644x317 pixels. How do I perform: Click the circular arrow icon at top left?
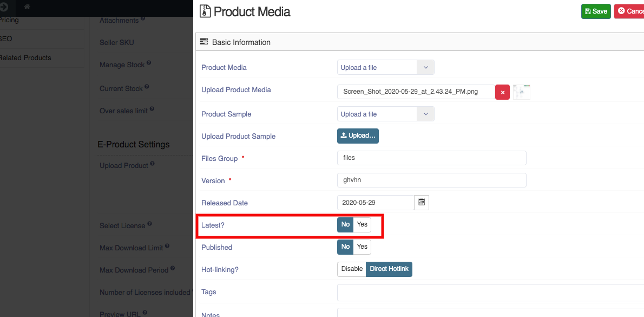point(4,7)
